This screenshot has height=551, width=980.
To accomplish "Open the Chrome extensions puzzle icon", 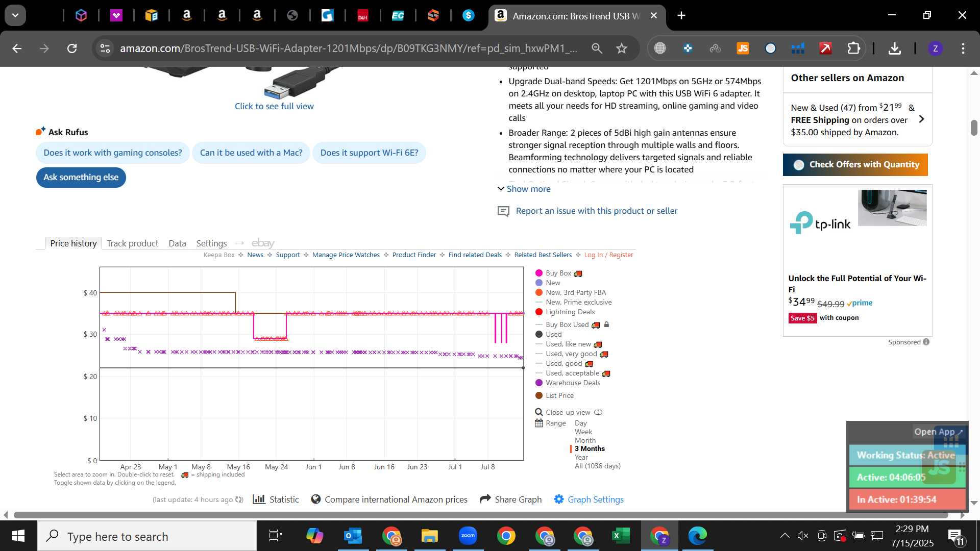I will [853, 48].
